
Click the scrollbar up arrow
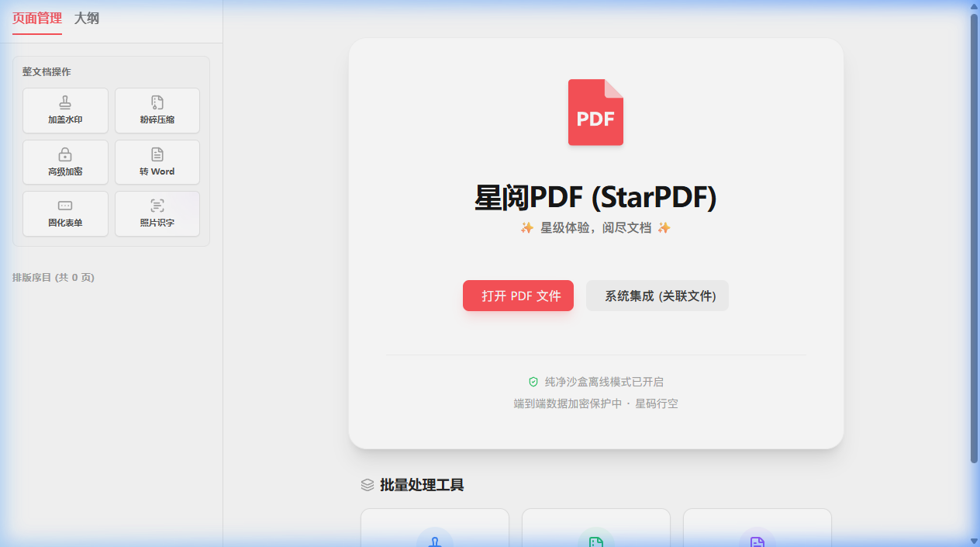[x=975, y=6]
